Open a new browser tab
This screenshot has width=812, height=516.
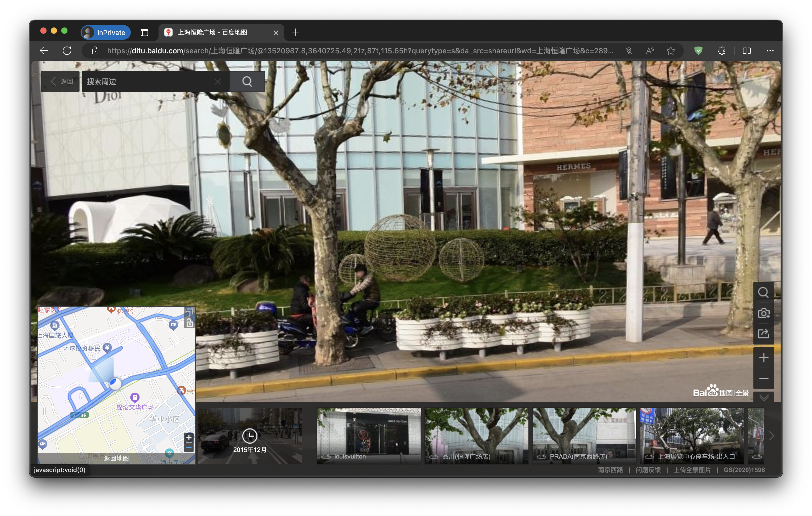(295, 32)
